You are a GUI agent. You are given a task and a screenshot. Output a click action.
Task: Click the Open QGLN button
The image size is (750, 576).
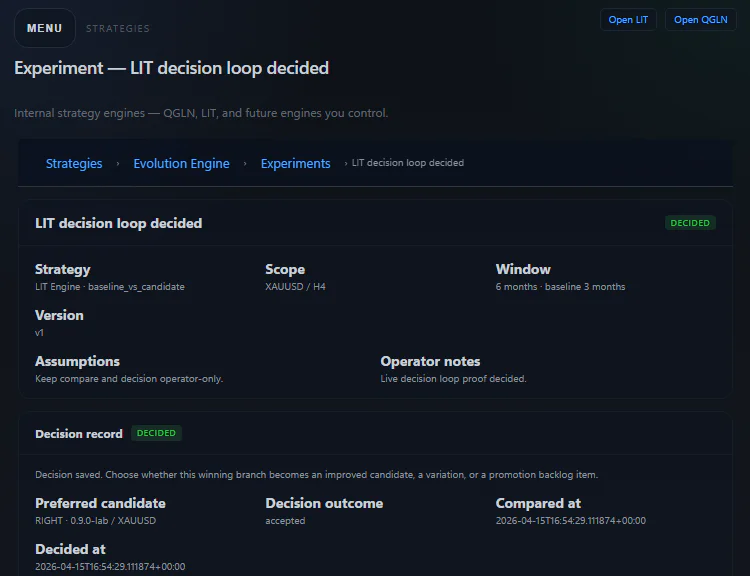(700, 20)
